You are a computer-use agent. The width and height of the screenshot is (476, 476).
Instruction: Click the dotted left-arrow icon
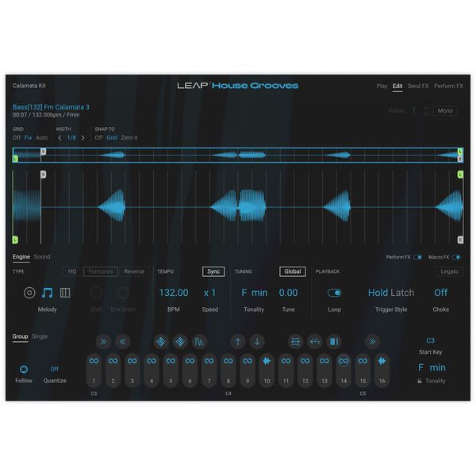(315, 342)
